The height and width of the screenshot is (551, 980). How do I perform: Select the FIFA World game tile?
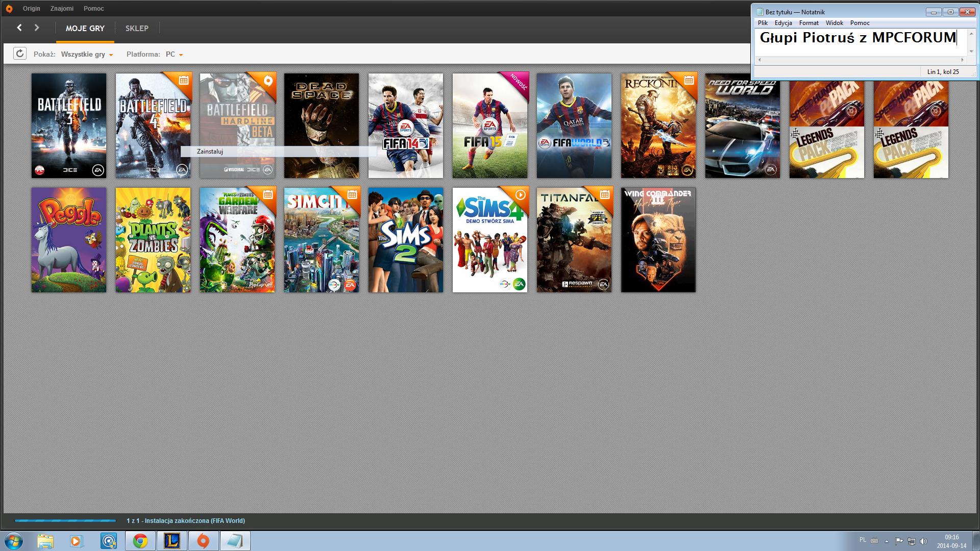click(x=574, y=126)
